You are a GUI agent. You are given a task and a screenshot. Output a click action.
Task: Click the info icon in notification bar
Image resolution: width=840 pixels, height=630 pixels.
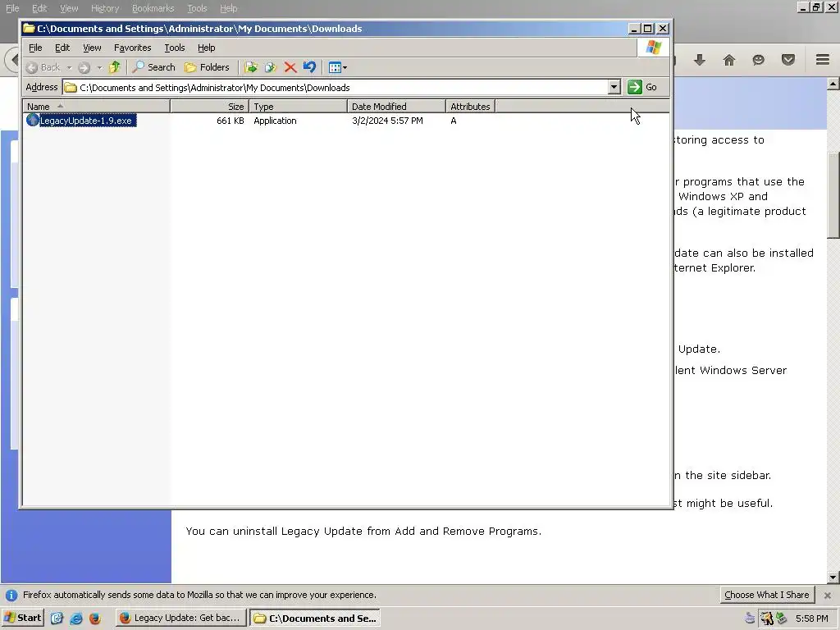[x=11, y=596]
